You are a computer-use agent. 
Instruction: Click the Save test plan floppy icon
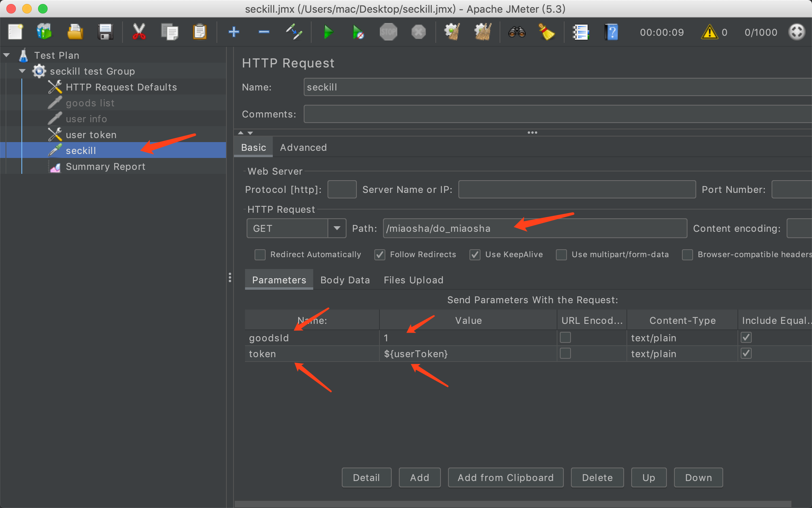point(105,32)
